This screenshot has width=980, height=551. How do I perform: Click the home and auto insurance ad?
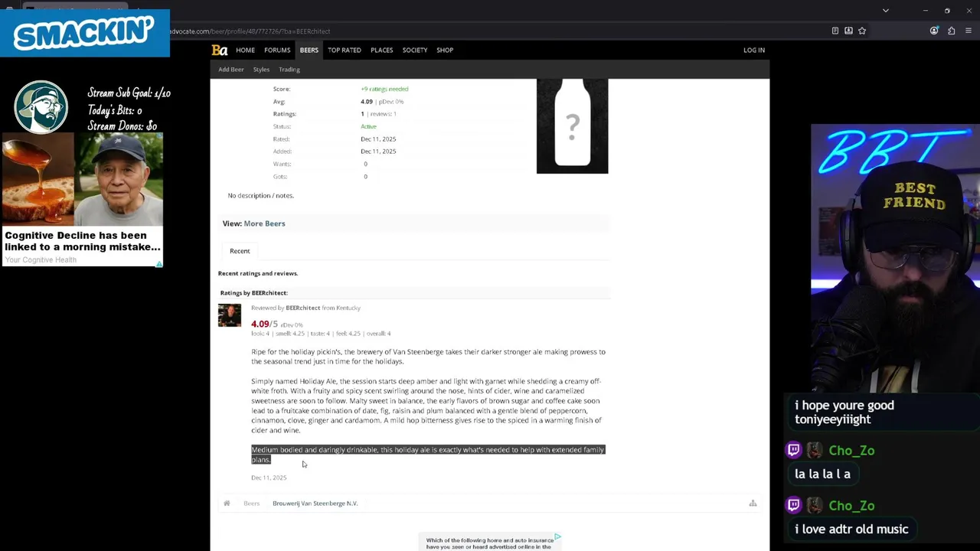490,543
